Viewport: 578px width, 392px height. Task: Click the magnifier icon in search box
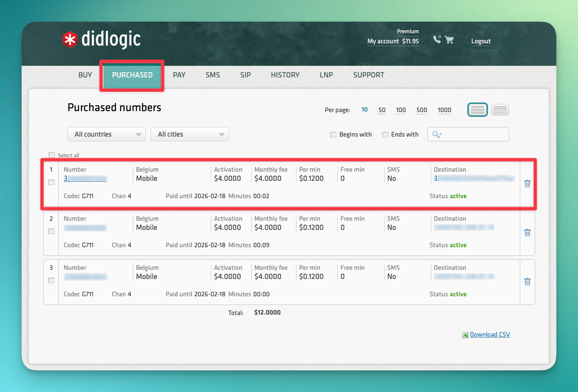[x=436, y=134]
